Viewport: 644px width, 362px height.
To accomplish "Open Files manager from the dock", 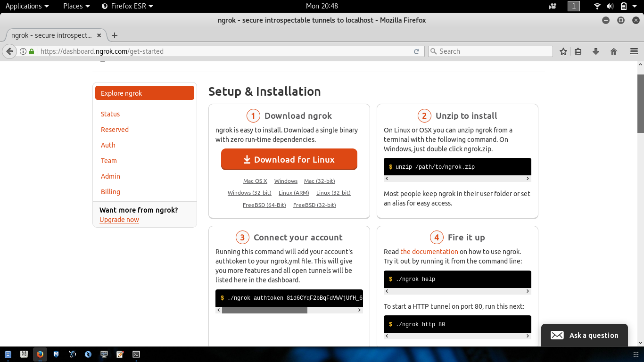I will point(8,354).
